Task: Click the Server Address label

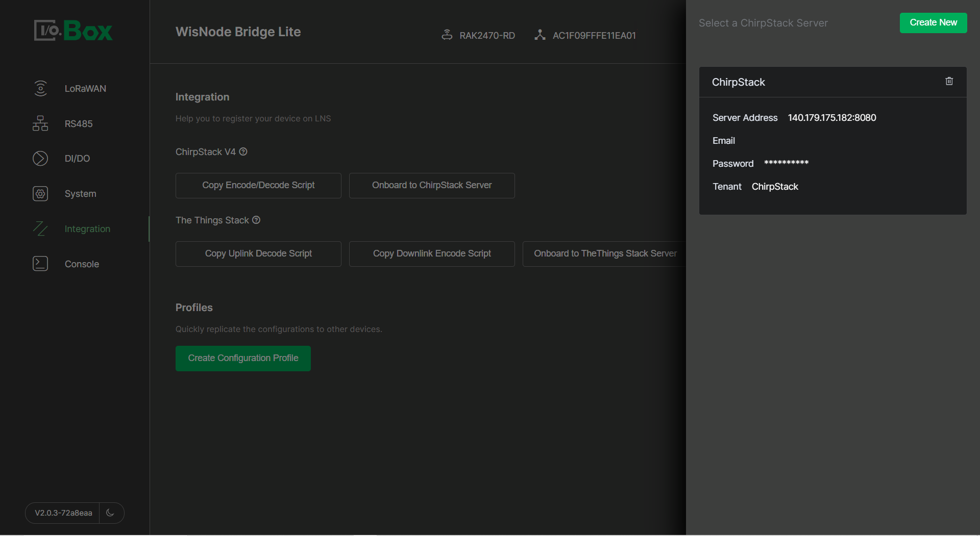Action: point(745,118)
